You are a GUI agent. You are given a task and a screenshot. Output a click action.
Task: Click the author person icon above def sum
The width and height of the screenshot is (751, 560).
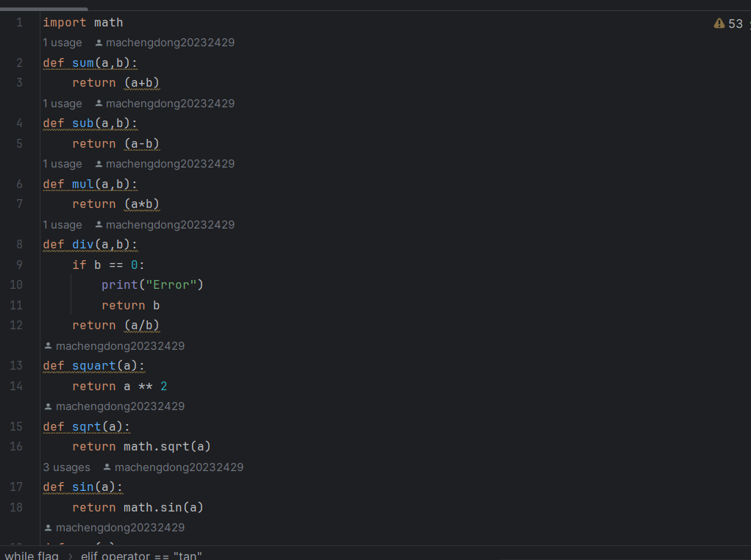point(99,43)
